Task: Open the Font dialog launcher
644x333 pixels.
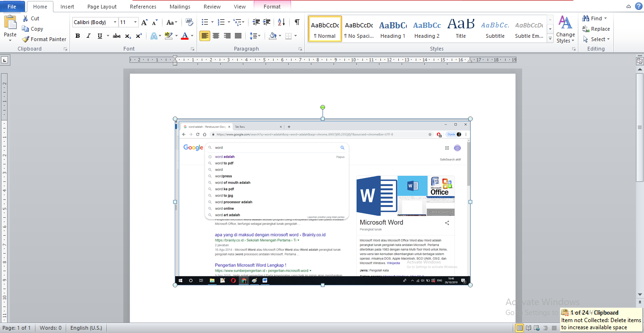Action: click(192, 49)
